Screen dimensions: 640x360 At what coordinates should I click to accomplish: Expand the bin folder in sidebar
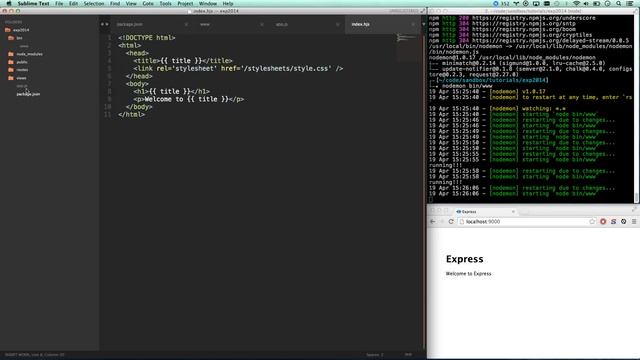[x=16, y=38]
